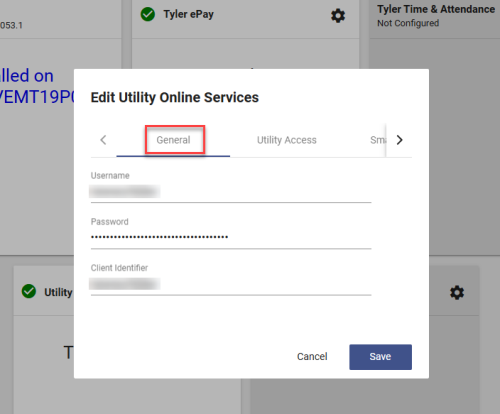Focus the Password field
The width and height of the screenshot is (500, 414).
(x=231, y=238)
